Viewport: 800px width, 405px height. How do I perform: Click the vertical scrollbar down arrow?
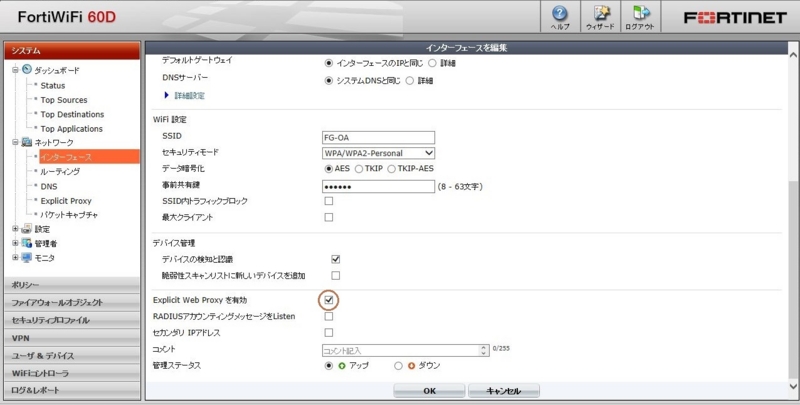click(793, 387)
